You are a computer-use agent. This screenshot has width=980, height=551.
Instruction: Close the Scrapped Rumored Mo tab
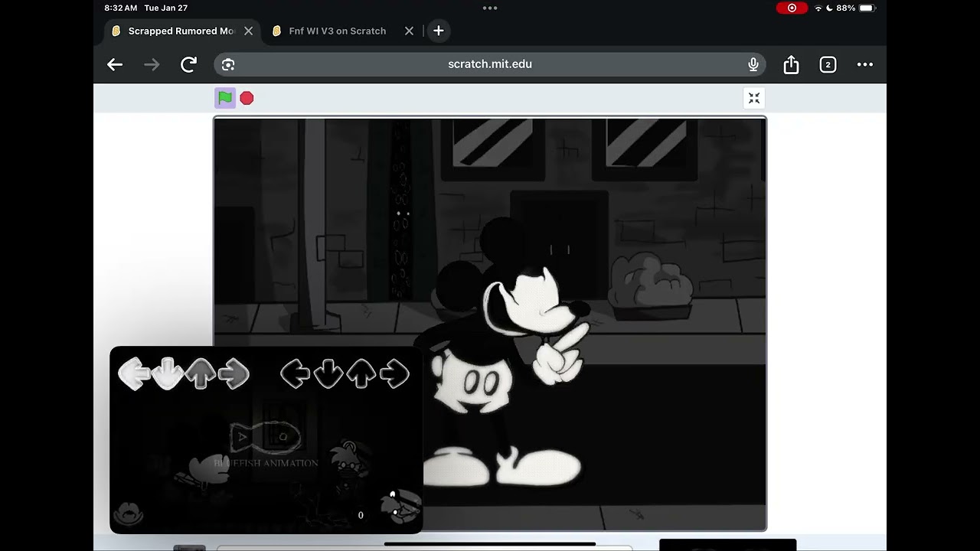tap(248, 31)
